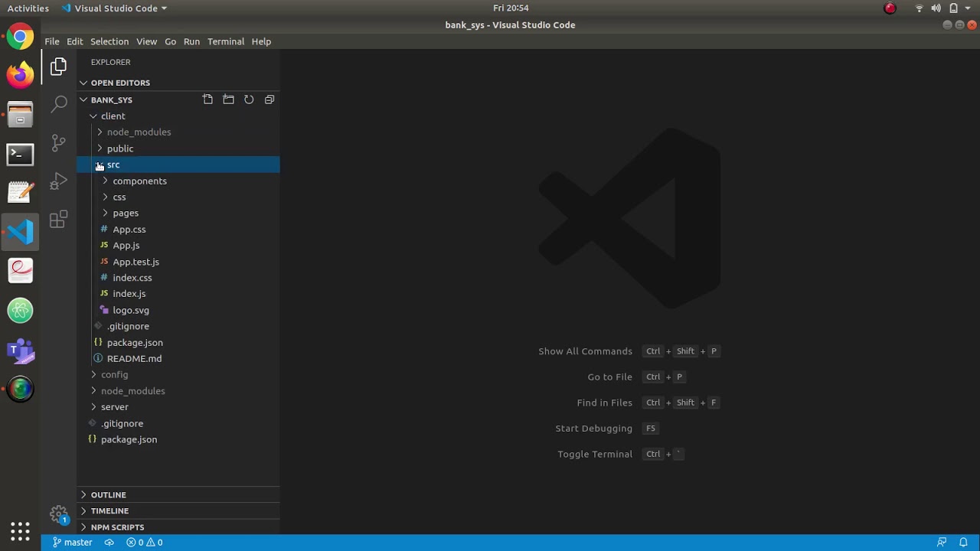This screenshot has width=980, height=551.
Task: Open the Terminal menu
Action: pos(226,41)
